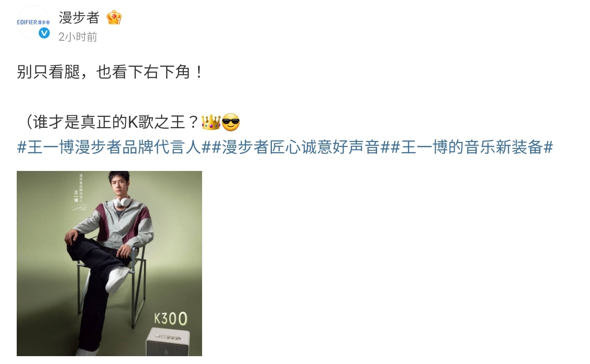Click the sunglasses face emoji
The height and width of the screenshot is (364, 590).
[231, 122]
